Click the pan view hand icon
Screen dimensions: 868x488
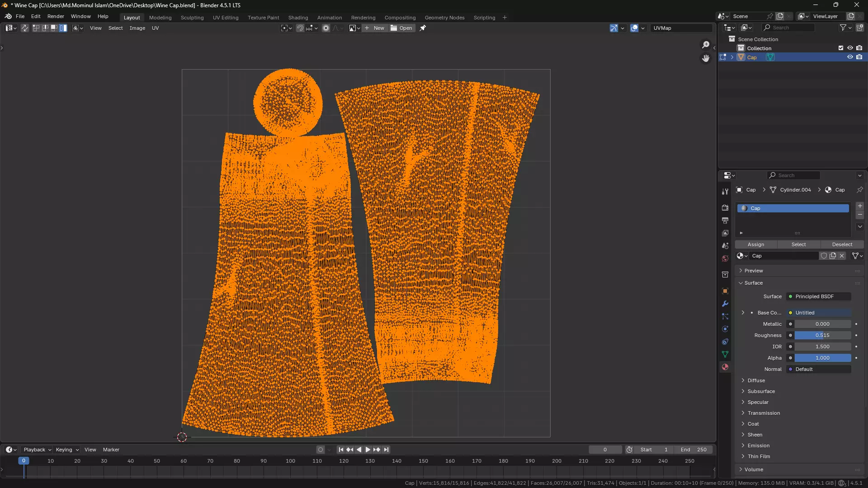706,58
